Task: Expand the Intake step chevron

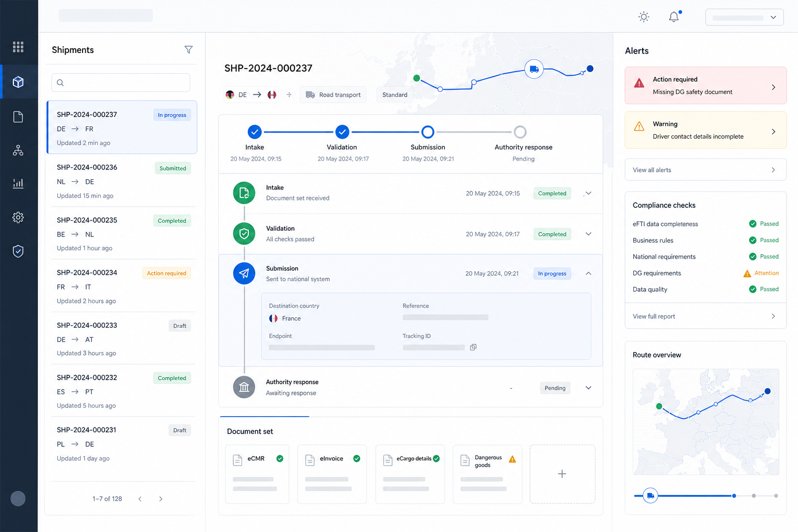Action: point(589,193)
